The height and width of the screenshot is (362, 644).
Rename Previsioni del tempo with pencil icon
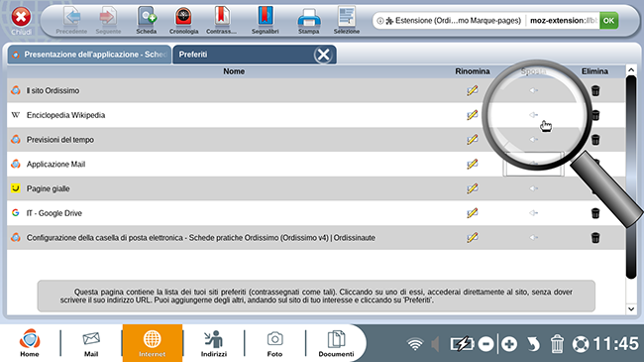(473, 140)
